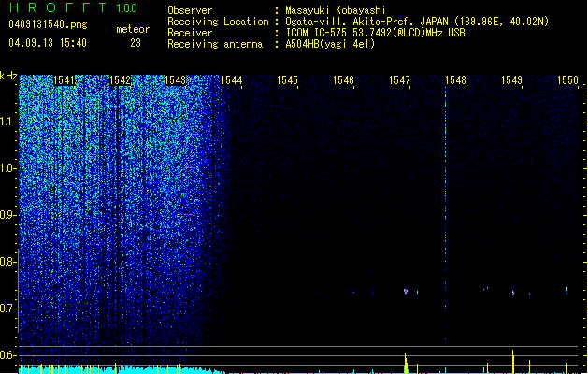This screenshot has height=374, width=588.
Task: Click the bright meteor echo just before 1547
Action: pos(406,291)
